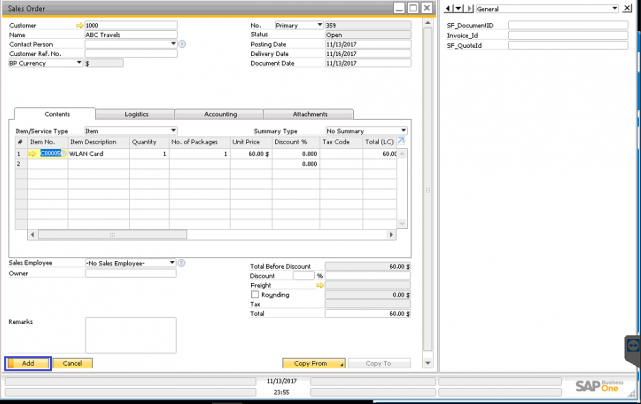Click the Customer Ref. No. field
This screenshot has width=641, height=404.
tap(131, 54)
